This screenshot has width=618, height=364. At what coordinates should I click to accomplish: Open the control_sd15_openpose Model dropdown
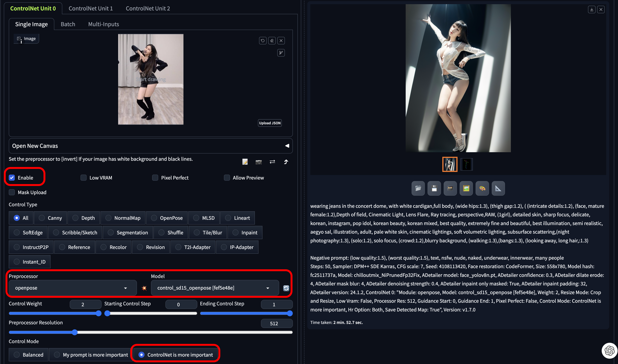[215, 288]
